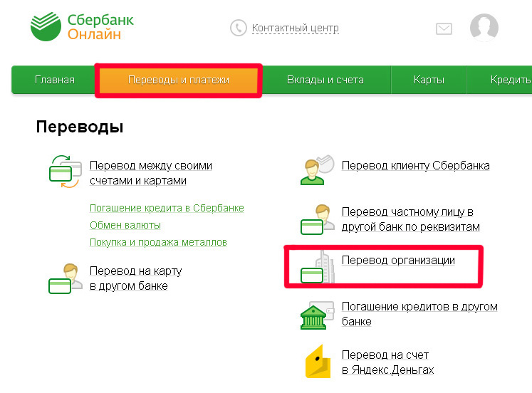Click the Переводы heading text

click(80, 127)
